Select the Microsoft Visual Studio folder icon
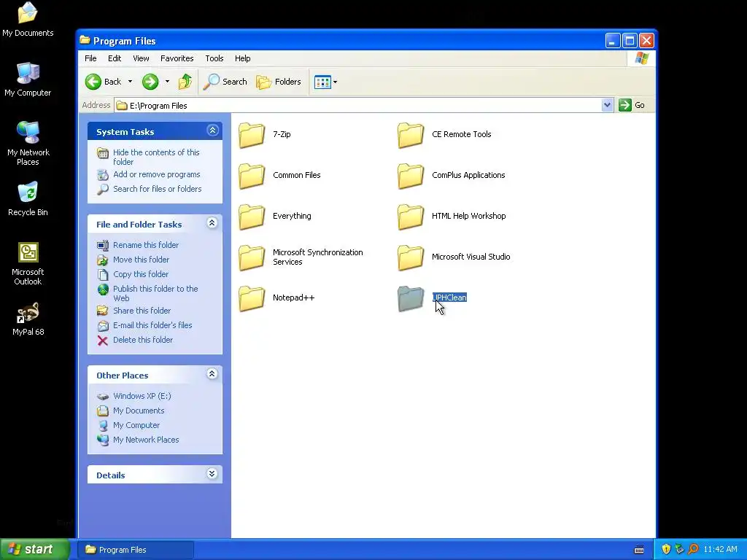The width and height of the screenshot is (747, 560). [x=410, y=257]
